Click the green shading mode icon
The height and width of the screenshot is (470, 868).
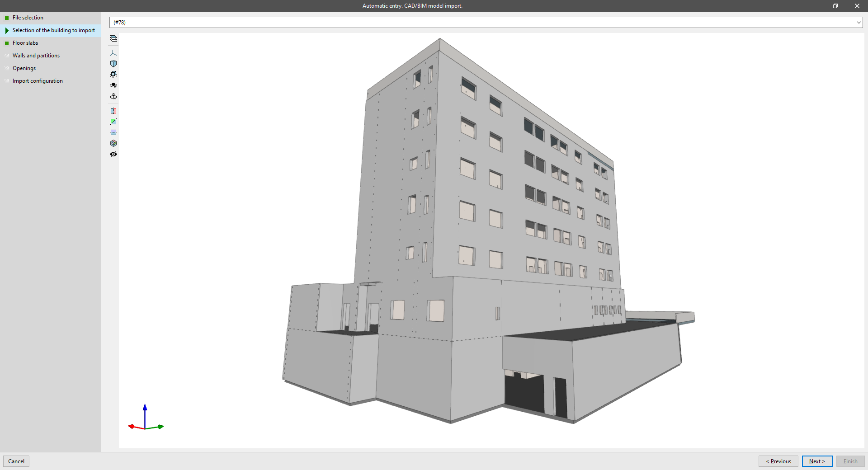click(113, 122)
